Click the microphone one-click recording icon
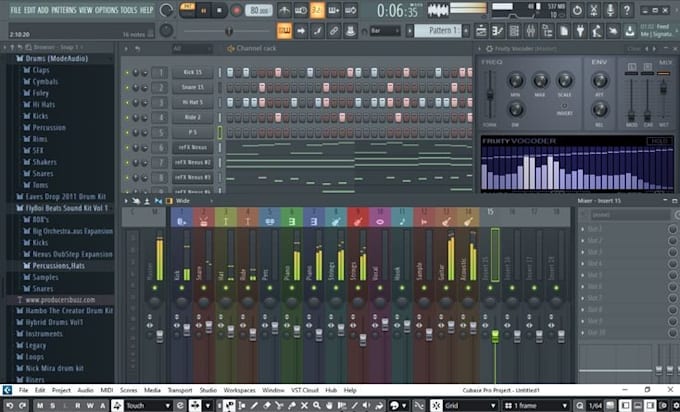 pos(610,10)
